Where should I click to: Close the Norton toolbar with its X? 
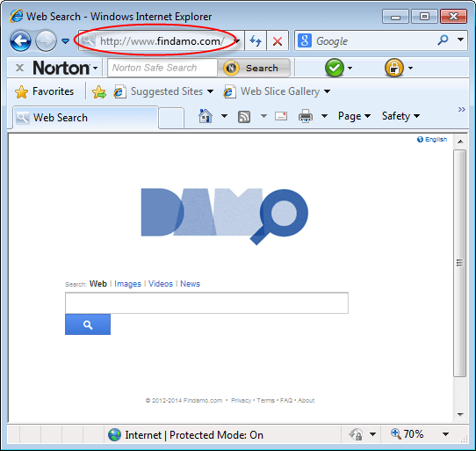[x=19, y=68]
